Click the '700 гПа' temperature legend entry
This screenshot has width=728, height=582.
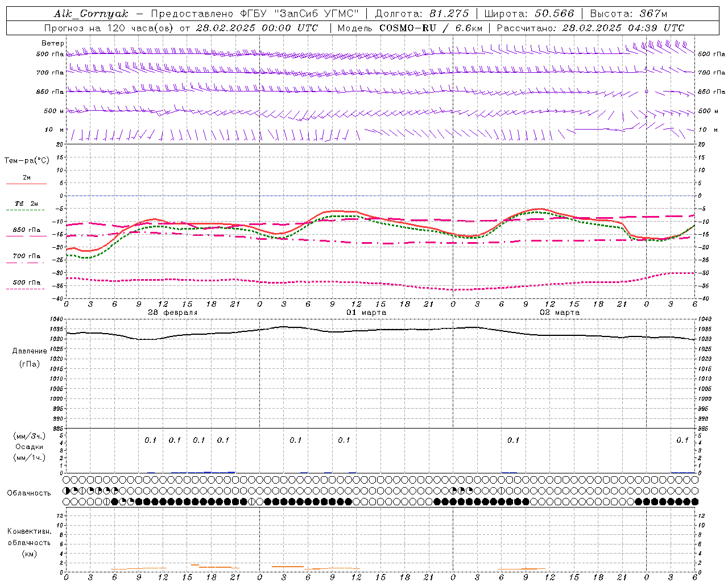(x=27, y=256)
